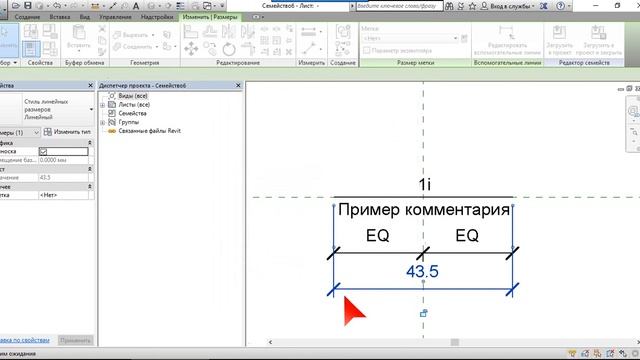Expand the Листы (все) tree node
Screen dimensions: 640x360
(x=102, y=105)
